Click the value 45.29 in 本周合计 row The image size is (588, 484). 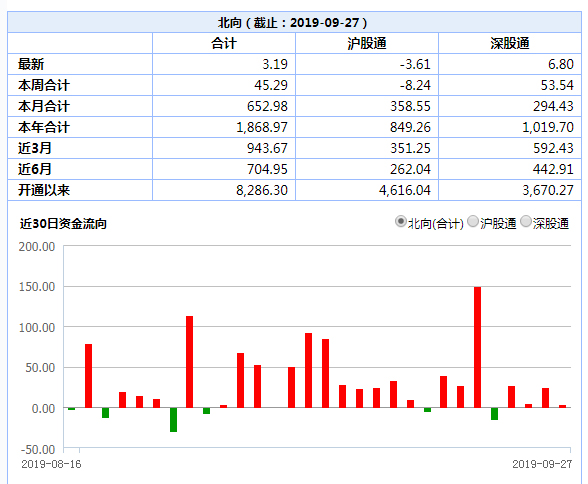(271, 85)
